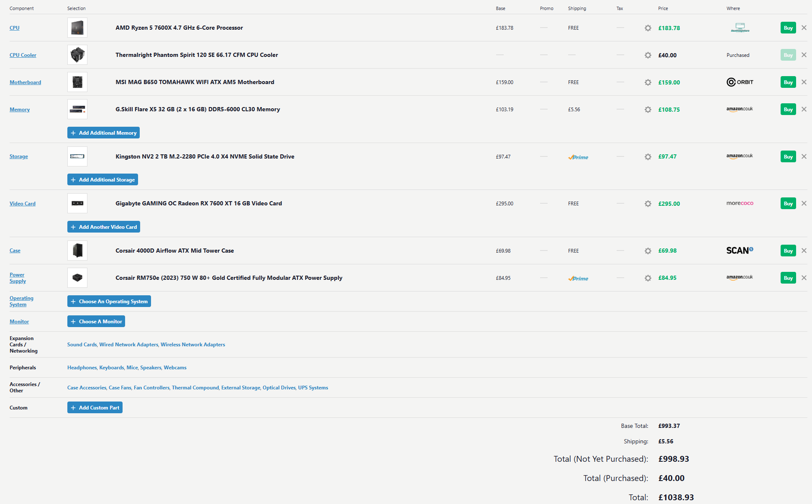812x504 pixels.
Task: Buy the MSI MAG B650 motherboard from Orbit
Action: tap(788, 82)
